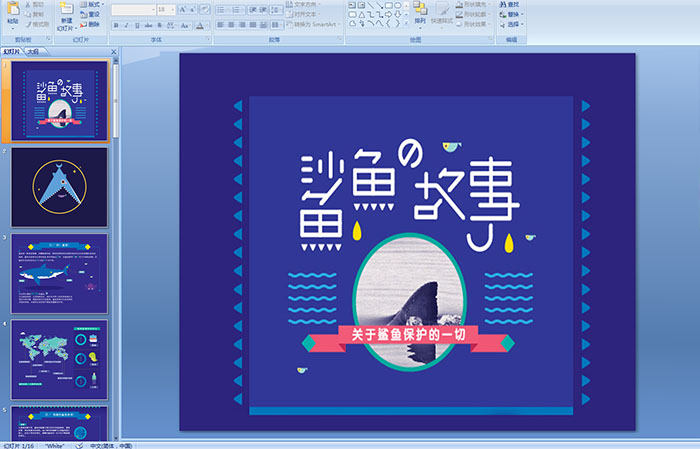Switch to the Outline (大纲) pane tab
700x449 pixels.
click(33, 52)
